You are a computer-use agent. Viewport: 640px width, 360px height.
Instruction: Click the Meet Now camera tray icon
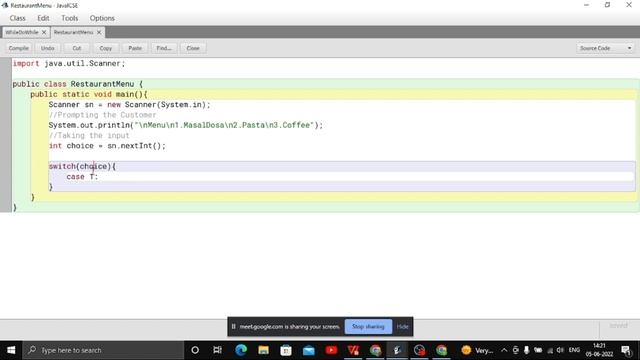pyautogui.click(x=516, y=350)
